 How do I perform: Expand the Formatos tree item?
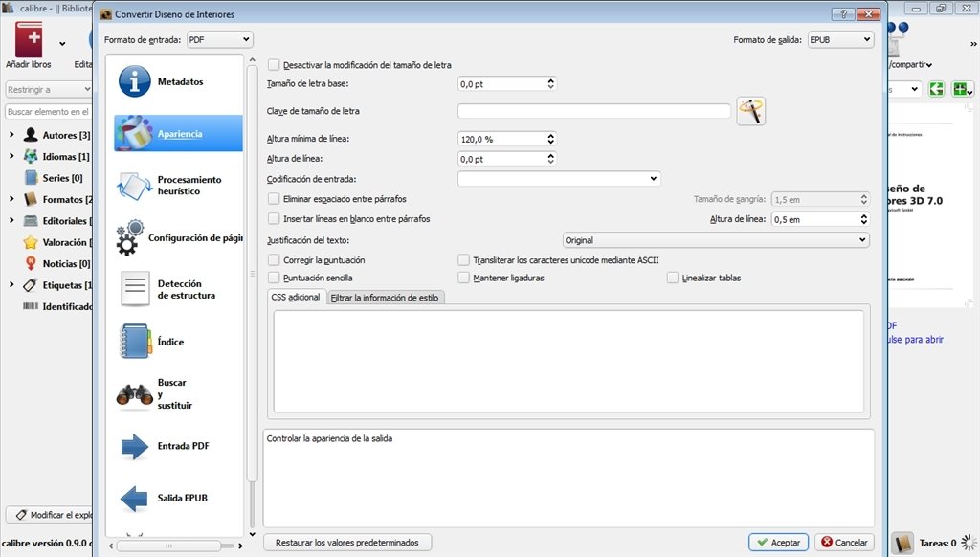(11, 199)
